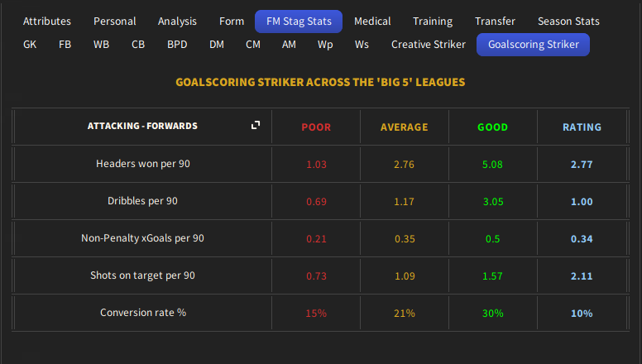This screenshot has width=642, height=364.
Task: Choose the DM position filter
Action: (x=217, y=45)
